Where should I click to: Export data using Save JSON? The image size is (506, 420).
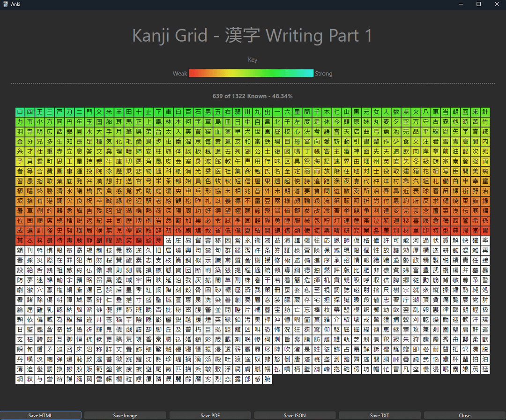(295, 415)
